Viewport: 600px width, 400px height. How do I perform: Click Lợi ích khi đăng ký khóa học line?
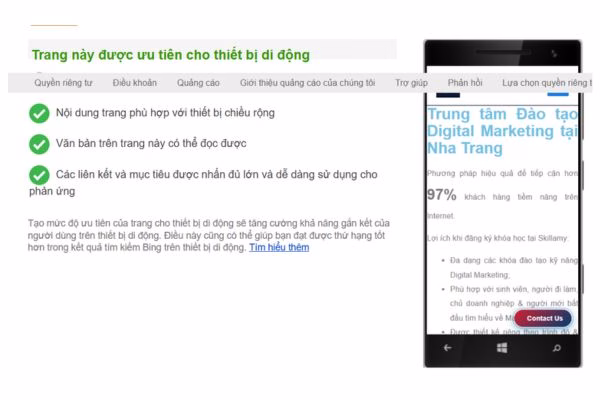pyautogui.click(x=497, y=238)
